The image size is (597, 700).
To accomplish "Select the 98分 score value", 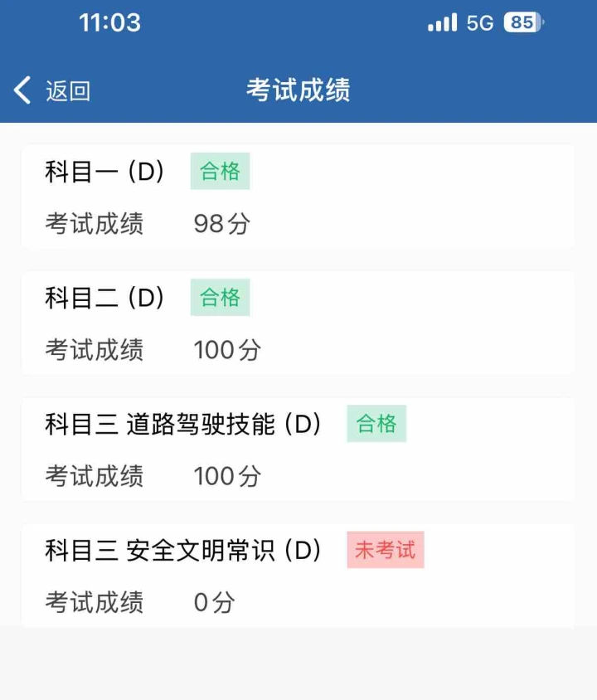I will pyautogui.click(x=221, y=223).
